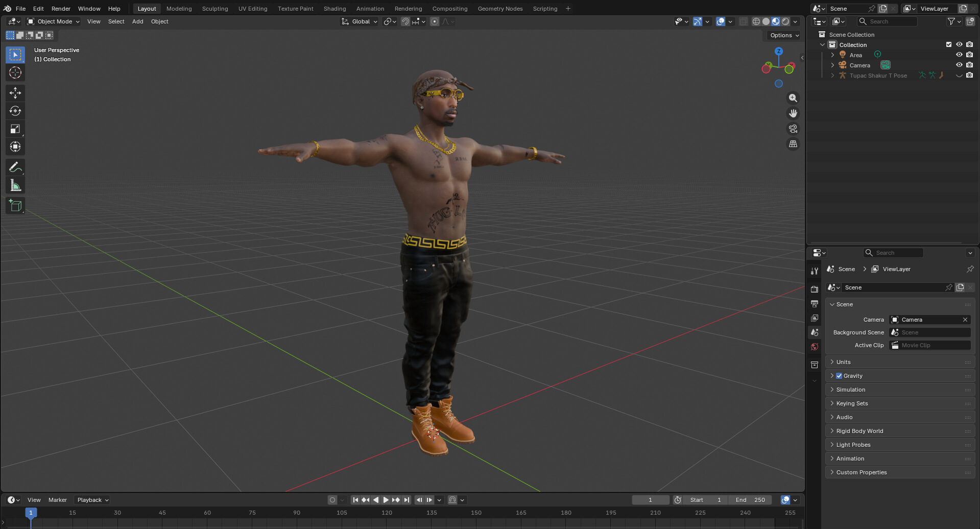Select the Measure tool
Viewport: 980px width, 529px height.
(x=15, y=186)
